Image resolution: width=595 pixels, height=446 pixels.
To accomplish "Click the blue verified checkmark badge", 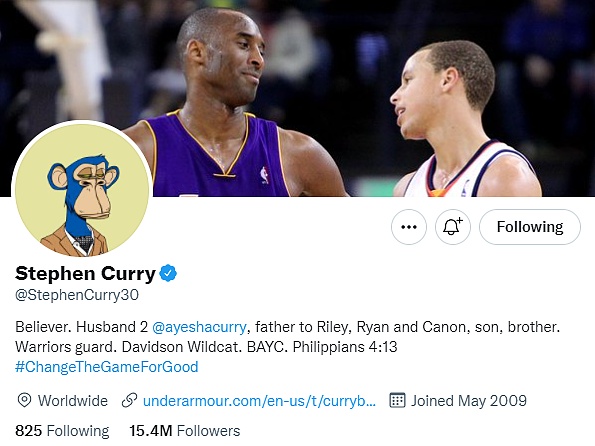I will coord(168,273).
